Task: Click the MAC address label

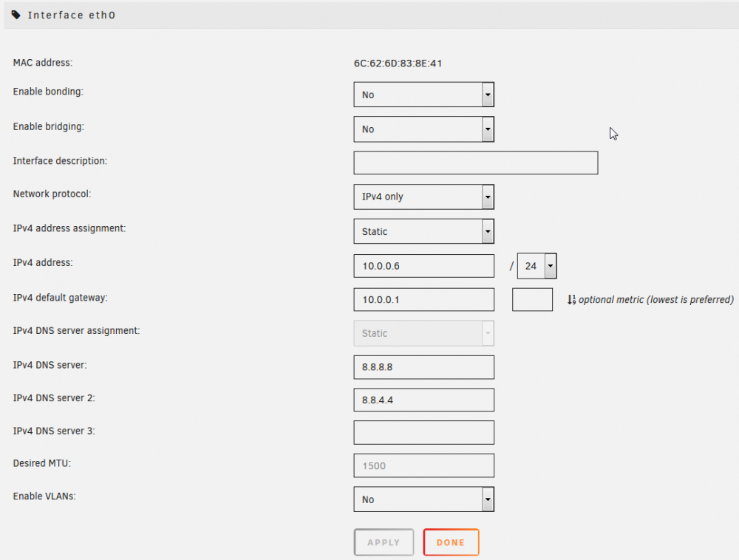Action: coord(43,63)
